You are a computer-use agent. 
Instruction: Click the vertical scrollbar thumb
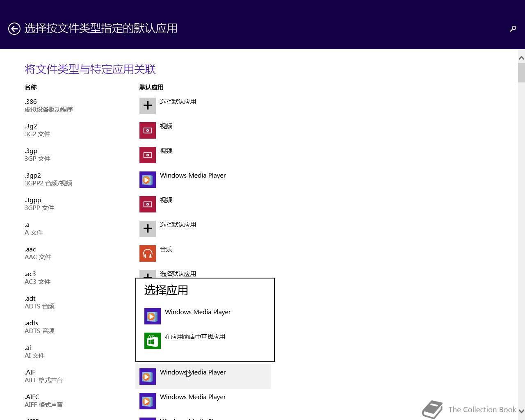click(x=521, y=73)
